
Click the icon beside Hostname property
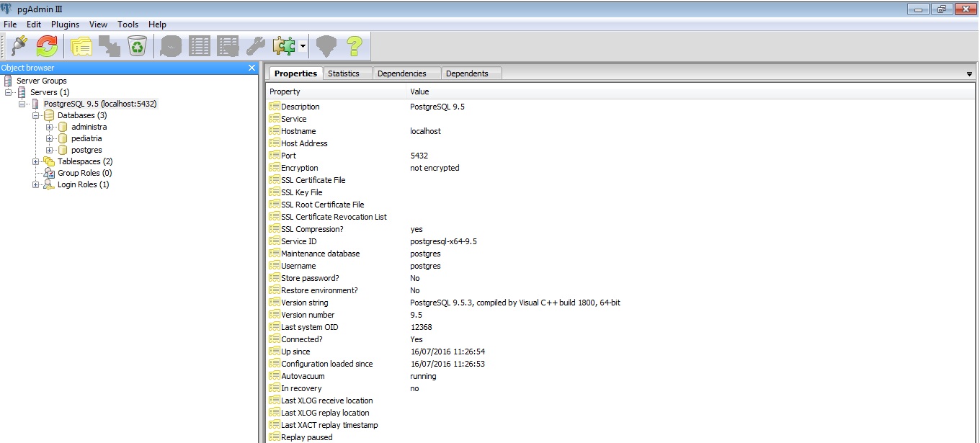point(274,131)
